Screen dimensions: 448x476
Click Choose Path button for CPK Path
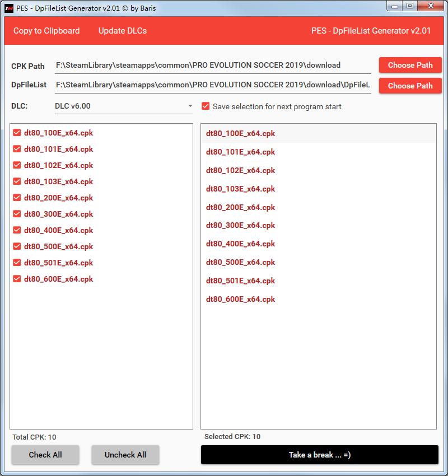[410, 65]
